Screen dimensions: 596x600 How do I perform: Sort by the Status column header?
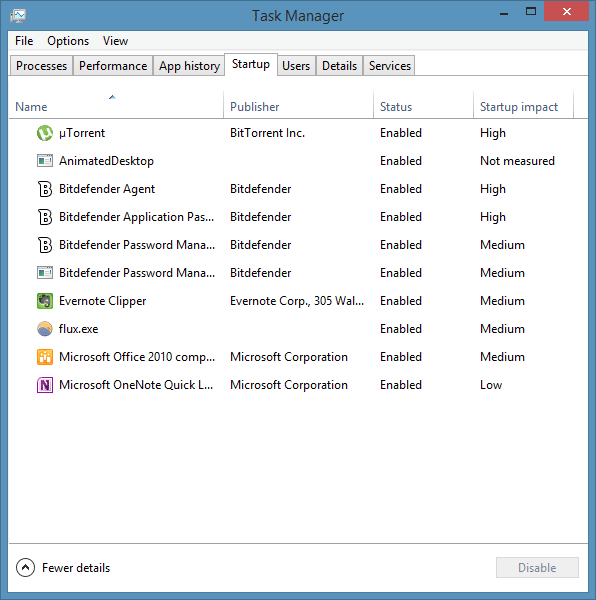tap(423, 105)
